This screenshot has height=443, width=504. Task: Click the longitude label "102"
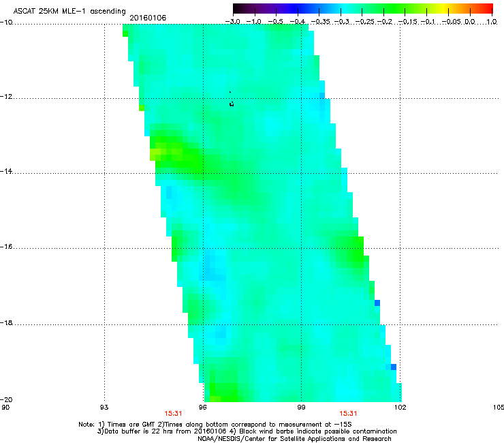pos(400,408)
